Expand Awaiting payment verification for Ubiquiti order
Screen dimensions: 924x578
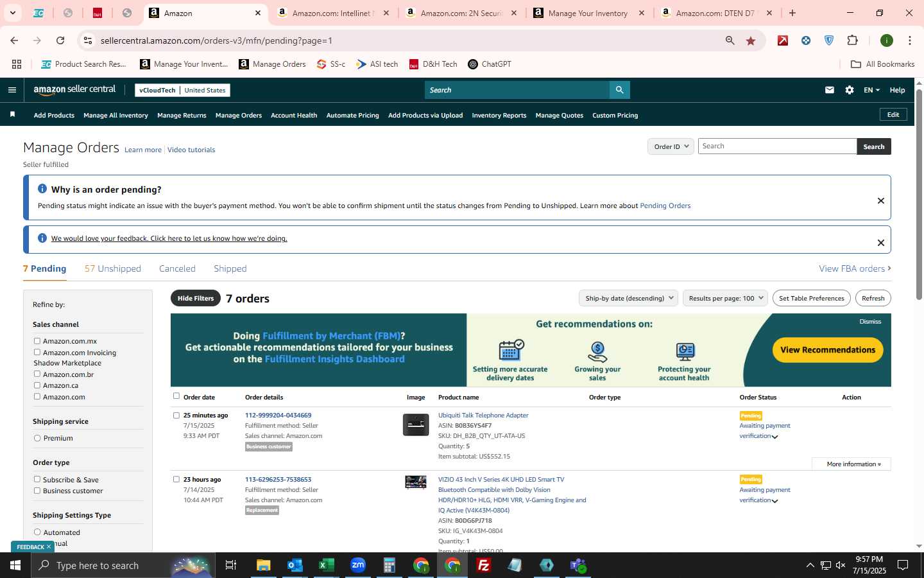775,437
